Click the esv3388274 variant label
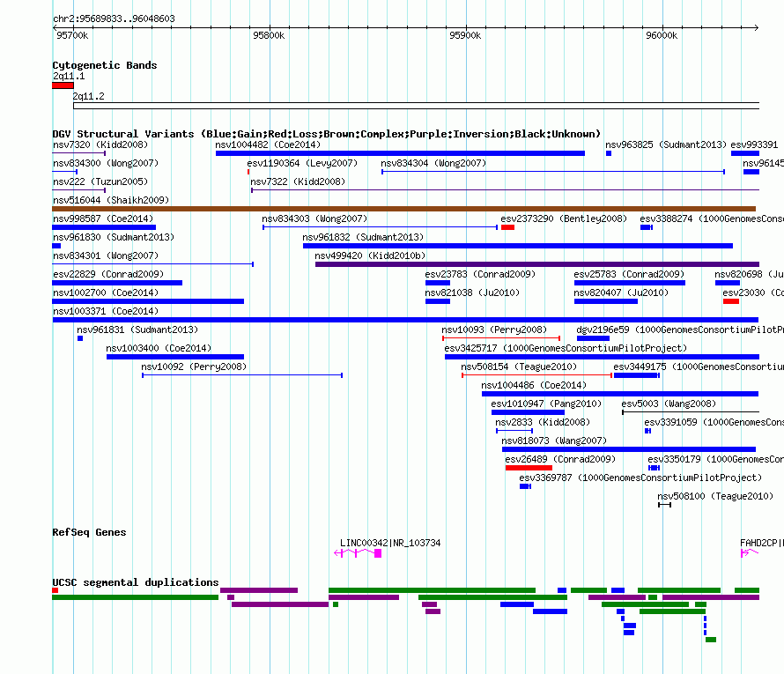 coord(712,218)
